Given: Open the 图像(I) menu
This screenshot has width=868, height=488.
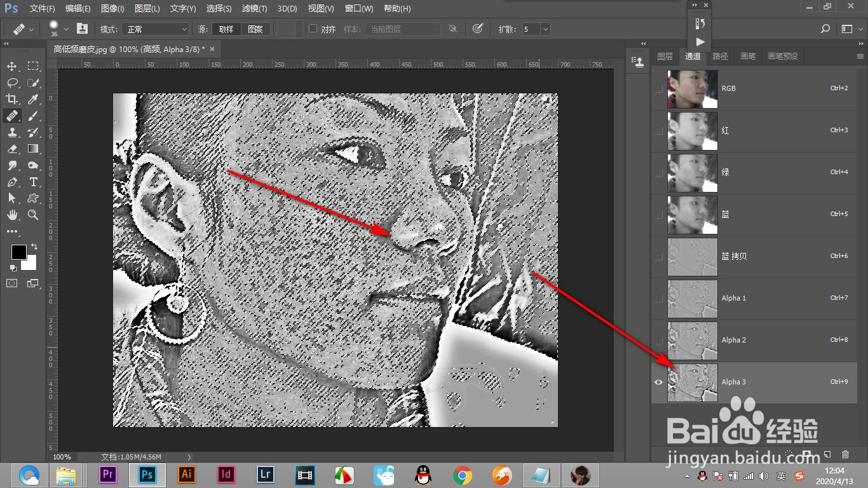Looking at the screenshot, I should [x=112, y=8].
